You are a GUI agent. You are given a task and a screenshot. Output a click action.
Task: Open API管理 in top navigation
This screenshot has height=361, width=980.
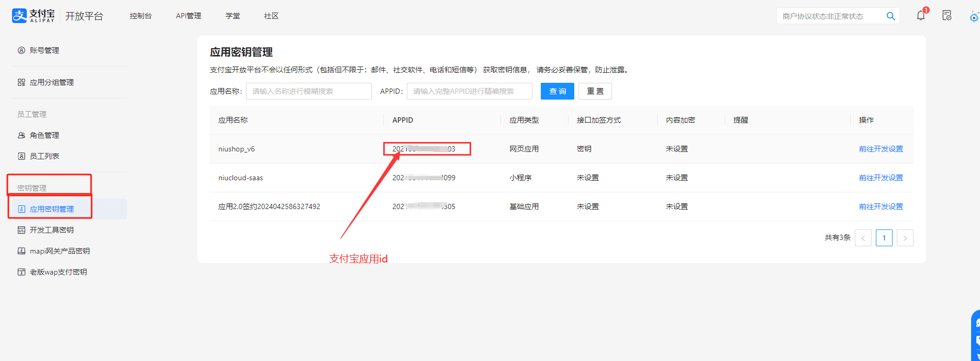(188, 16)
